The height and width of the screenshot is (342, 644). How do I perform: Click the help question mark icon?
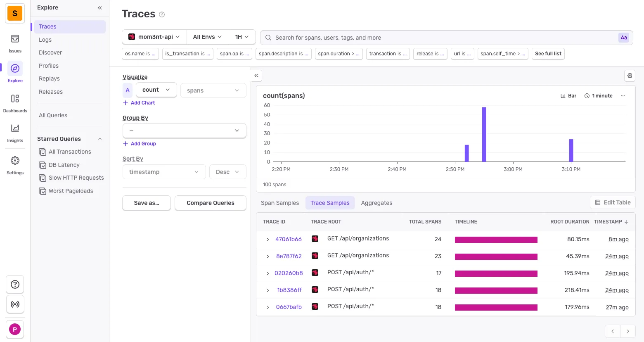click(x=15, y=284)
